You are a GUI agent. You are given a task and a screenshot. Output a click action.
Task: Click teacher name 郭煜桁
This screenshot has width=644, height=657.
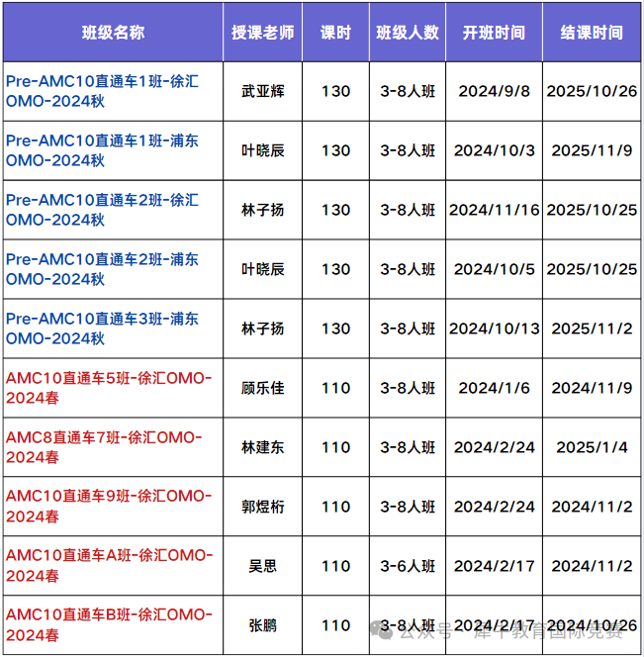click(263, 507)
